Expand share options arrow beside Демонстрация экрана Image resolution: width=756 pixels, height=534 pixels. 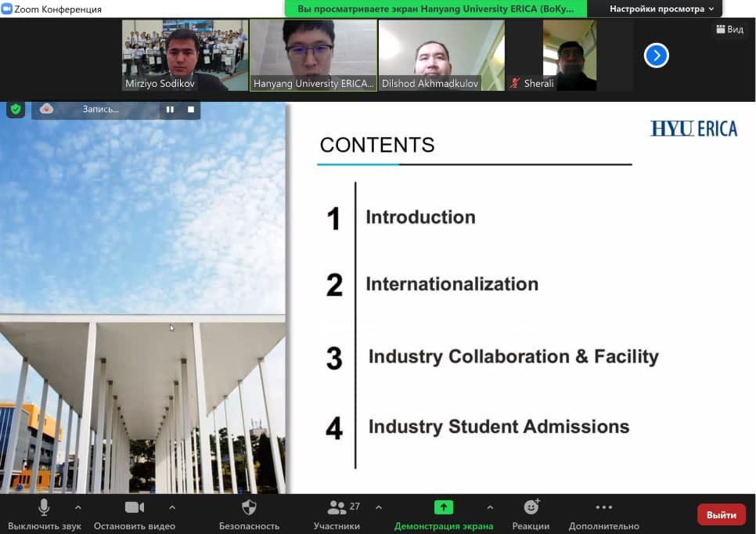pyautogui.click(x=490, y=507)
